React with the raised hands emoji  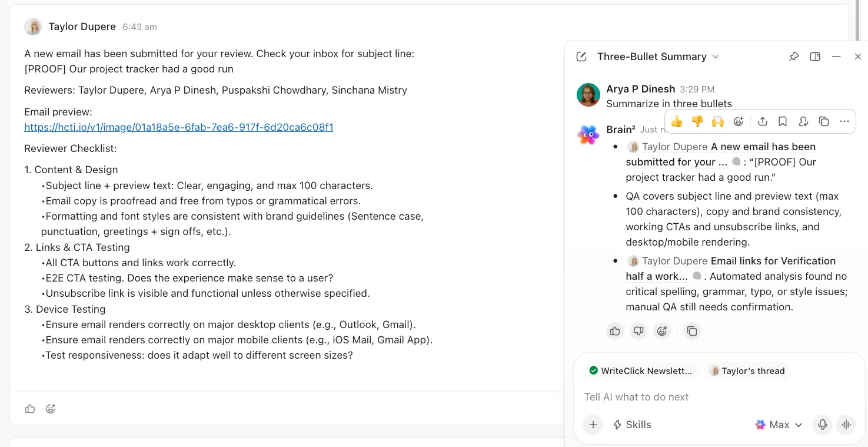718,121
